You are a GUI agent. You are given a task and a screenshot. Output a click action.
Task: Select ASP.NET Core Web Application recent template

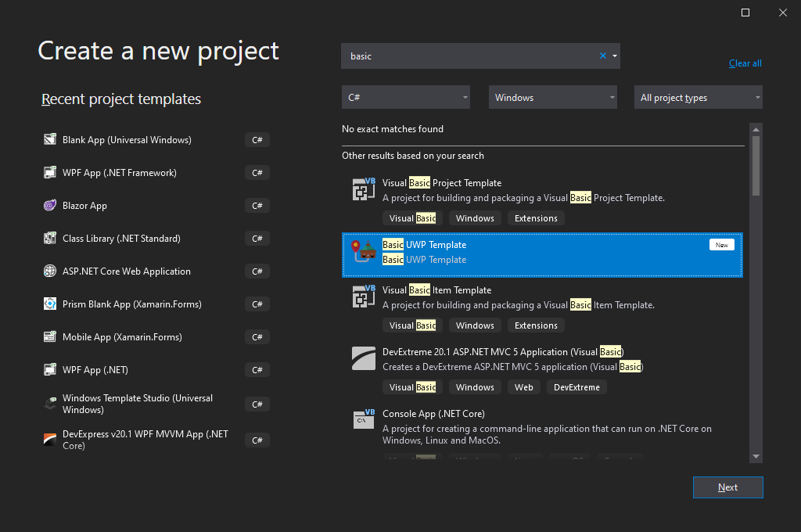pos(156,271)
